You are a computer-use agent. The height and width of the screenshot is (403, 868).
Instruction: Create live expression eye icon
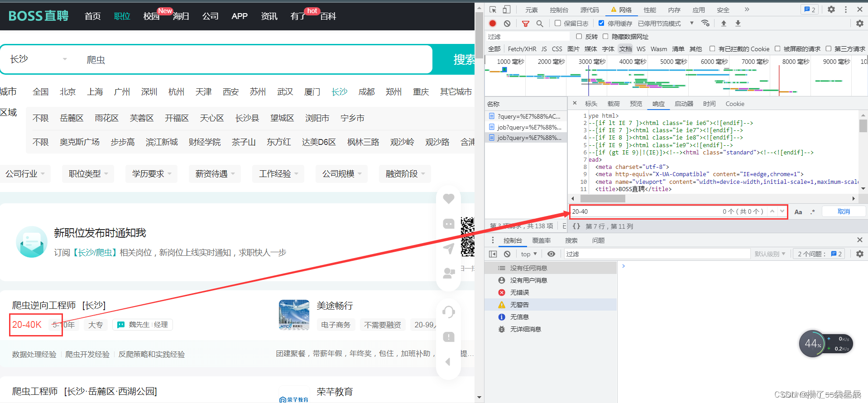point(551,254)
